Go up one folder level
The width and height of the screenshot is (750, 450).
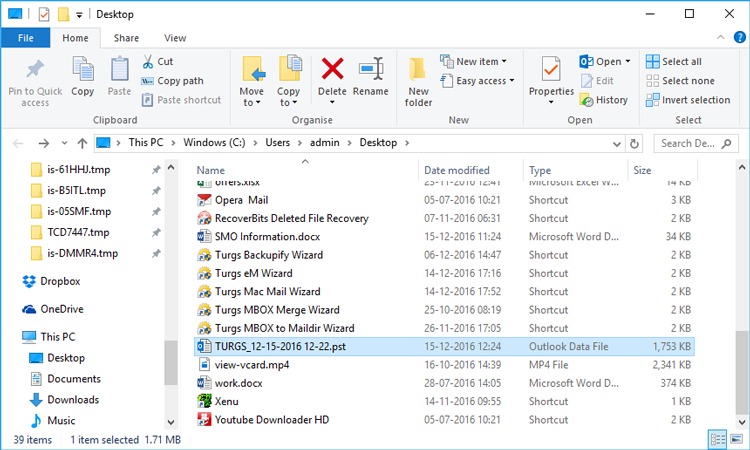click(82, 143)
